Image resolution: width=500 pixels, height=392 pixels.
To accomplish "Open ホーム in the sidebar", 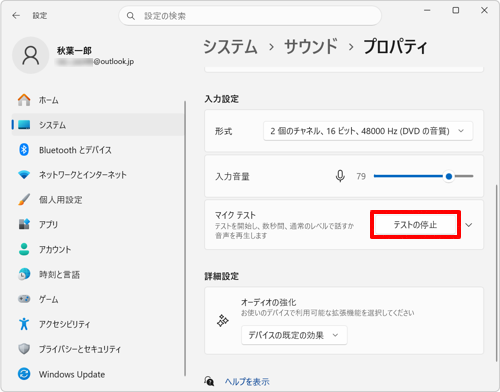I will [98, 100].
